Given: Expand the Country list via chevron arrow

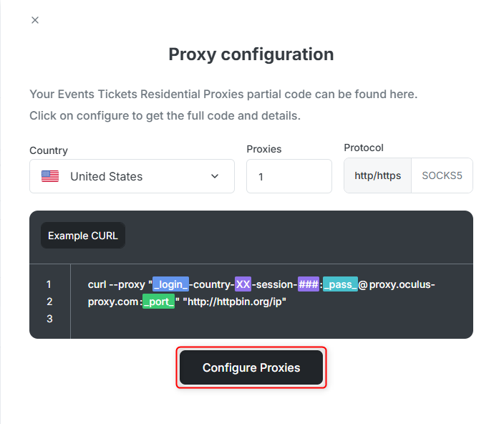Looking at the screenshot, I should [x=215, y=176].
